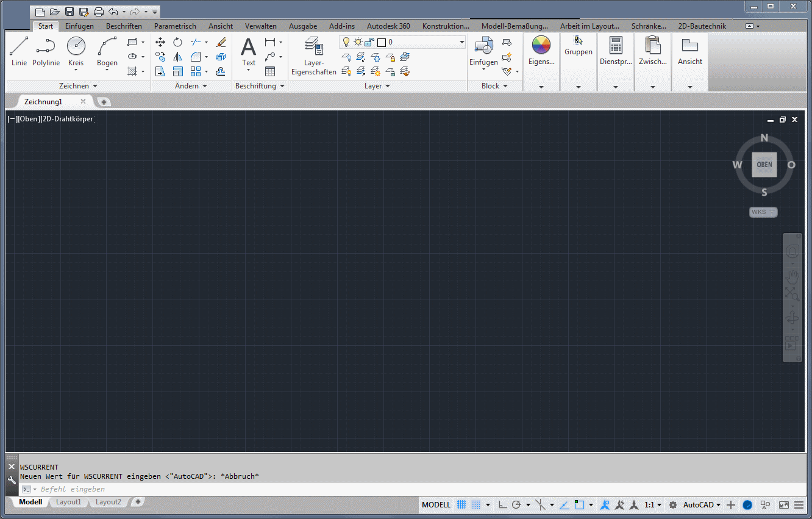Insert a table via Beschriftung table icon
The image size is (812, 519).
click(270, 71)
